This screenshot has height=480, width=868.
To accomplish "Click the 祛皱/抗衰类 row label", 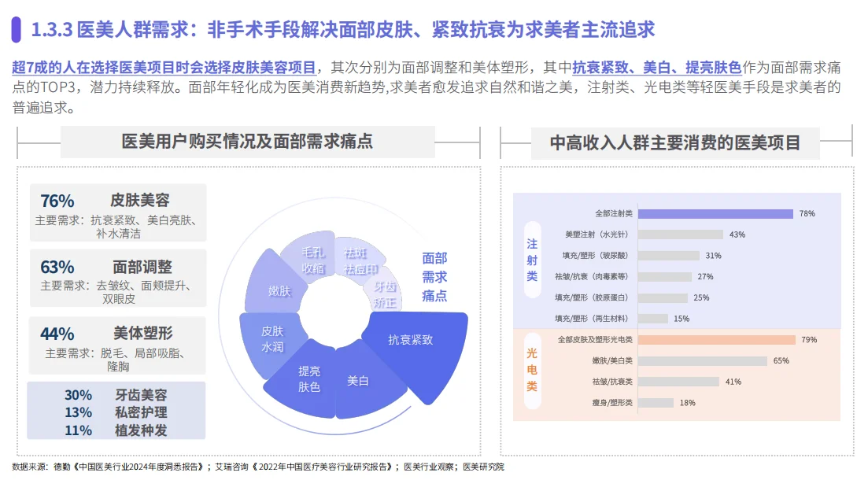I will coord(612,382).
